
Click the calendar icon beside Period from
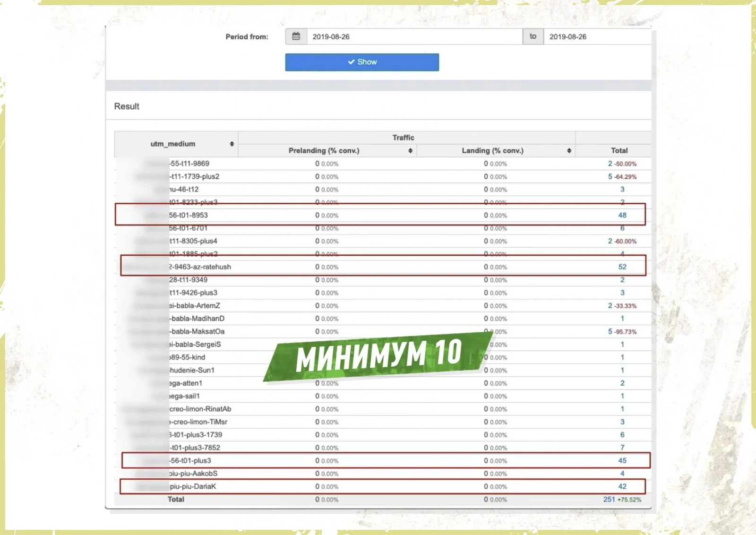(x=296, y=36)
